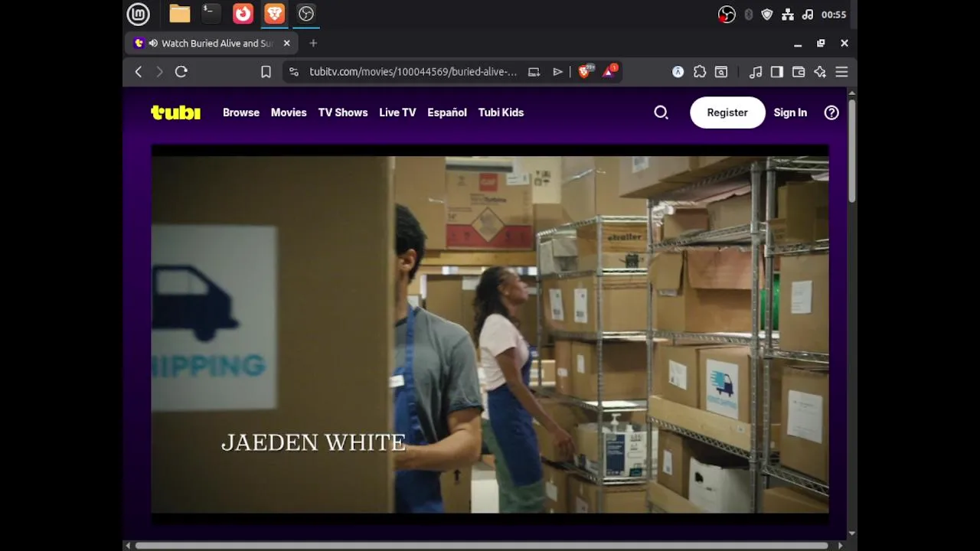
Task: Open Brave Rewards triangle icon
Action: [609, 71]
